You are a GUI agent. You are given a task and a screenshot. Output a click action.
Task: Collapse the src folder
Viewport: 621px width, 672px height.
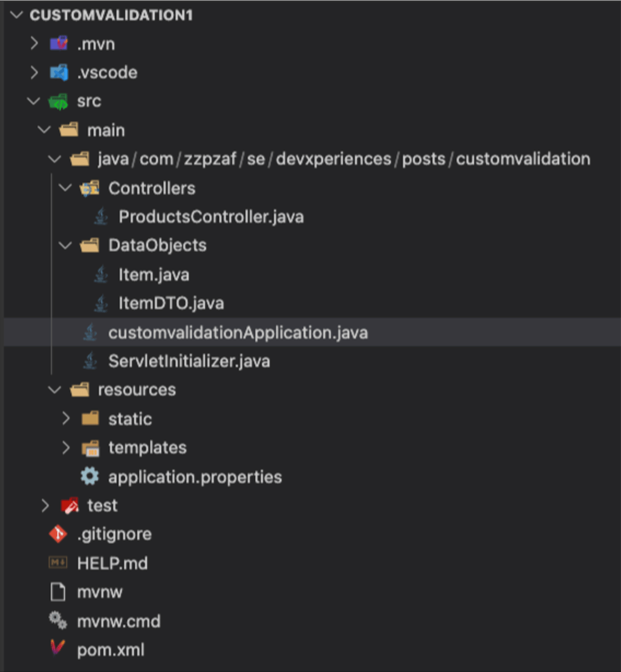click(x=34, y=101)
